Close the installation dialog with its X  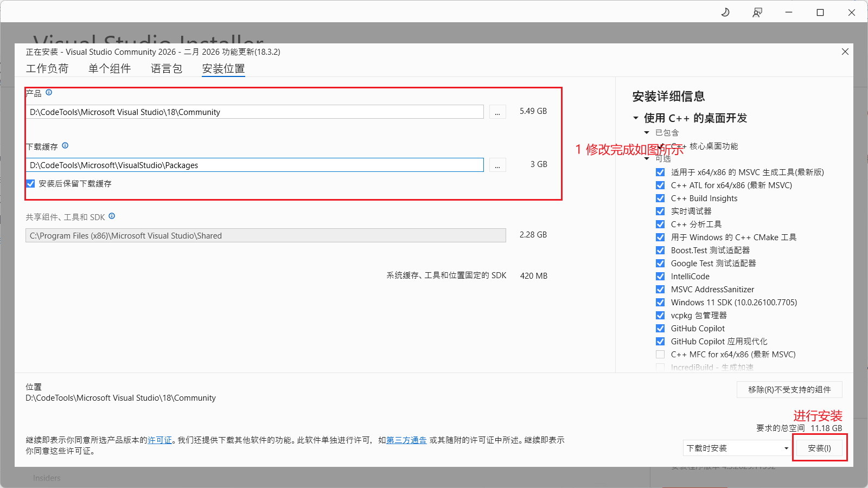[845, 52]
